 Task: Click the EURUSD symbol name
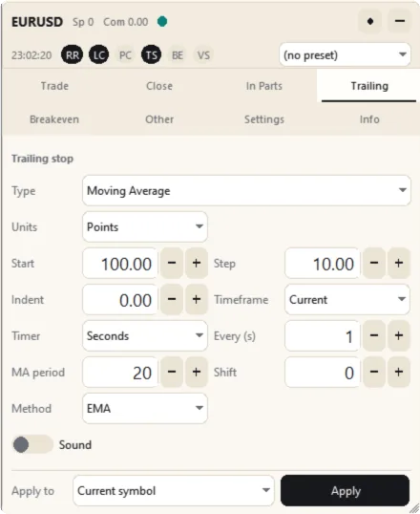tap(37, 22)
